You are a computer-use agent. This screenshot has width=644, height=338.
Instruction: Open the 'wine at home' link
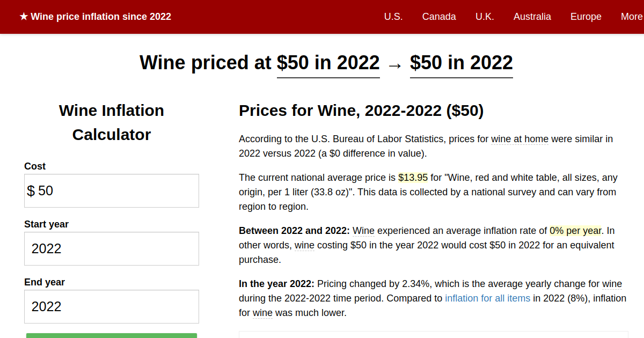coord(519,139)
